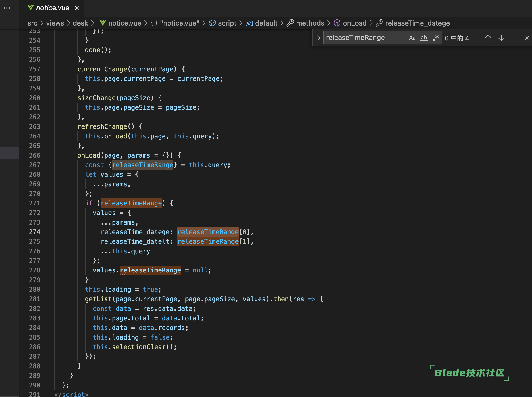The width and height of the screenshot is (532, 397).
Task: Click refreshChange method name
Action: tap(102, 126)
